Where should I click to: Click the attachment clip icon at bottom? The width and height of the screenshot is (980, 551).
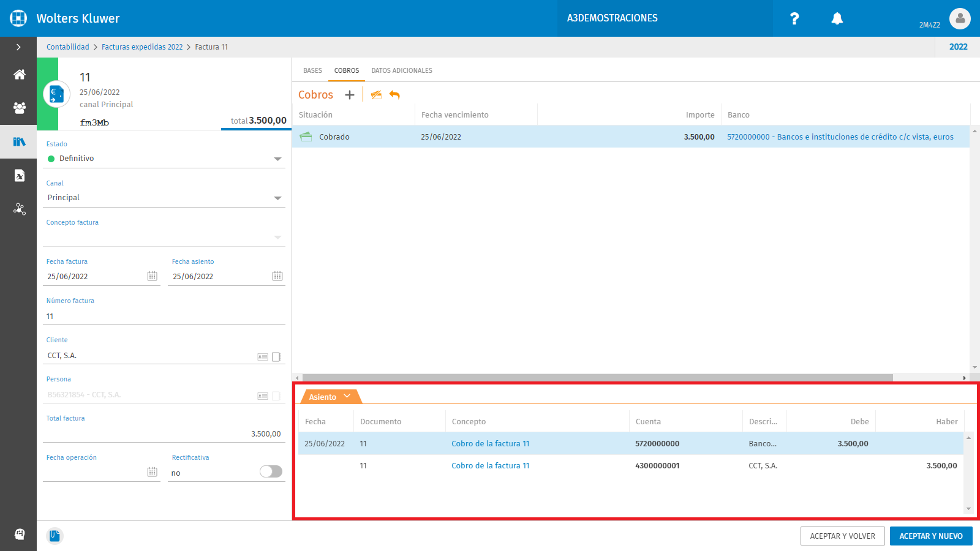(x=55, y=536)
